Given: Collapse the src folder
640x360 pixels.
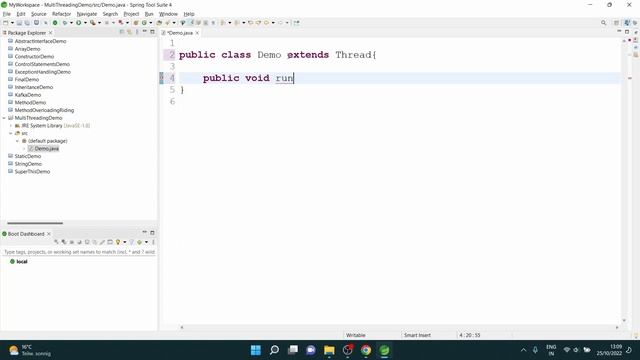Looking at the screenshot, I should point(11,133).
